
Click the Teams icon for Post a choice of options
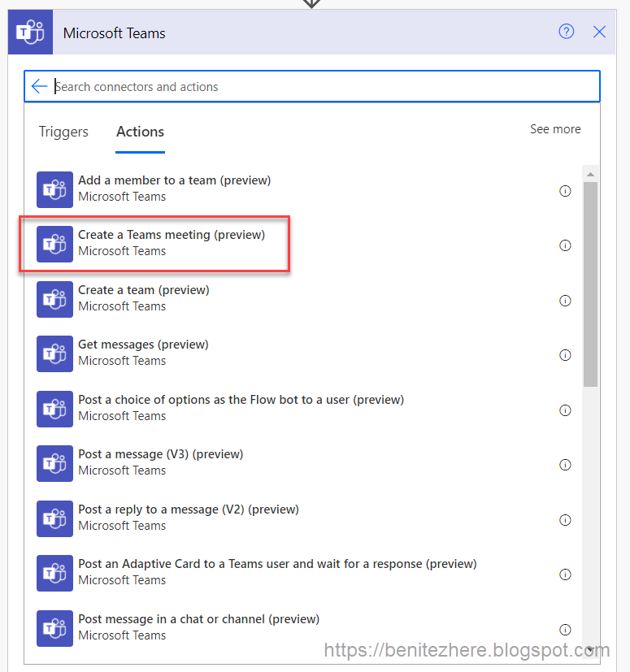click(54, 409)
